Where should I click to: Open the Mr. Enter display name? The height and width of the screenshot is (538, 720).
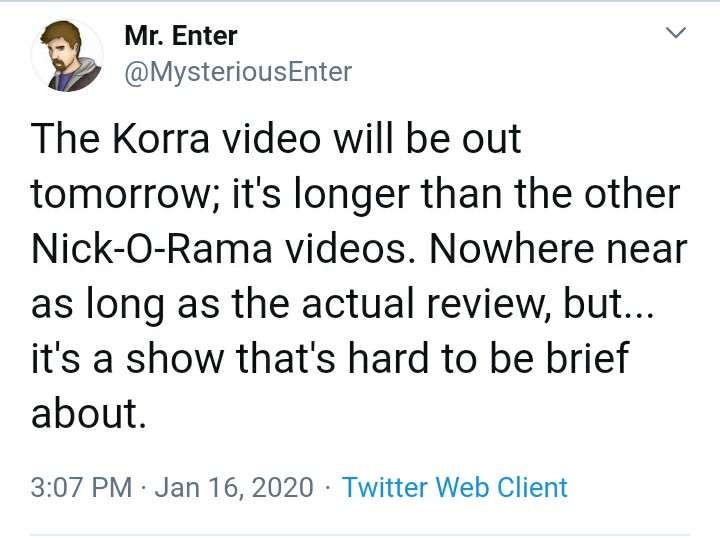[181, 36]
